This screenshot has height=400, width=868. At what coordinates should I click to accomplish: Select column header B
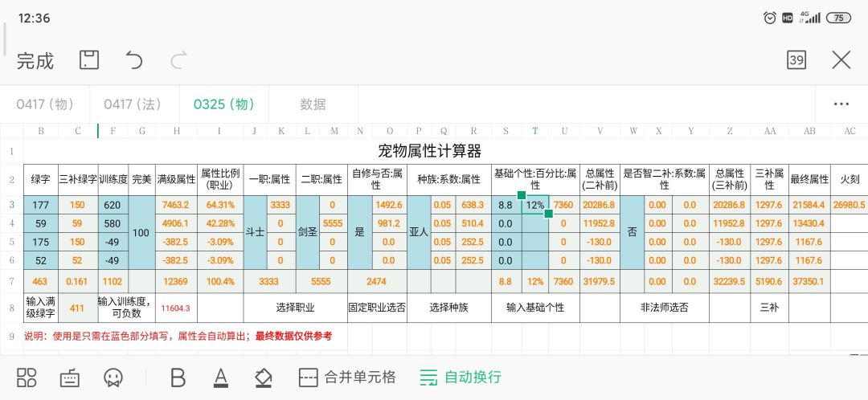coord(41,131)
